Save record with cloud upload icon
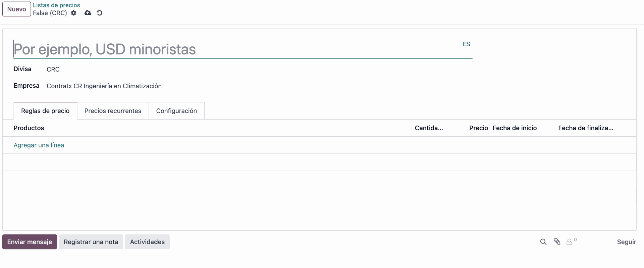The width and height of the screenshot is (644, 268). pos(88,13)
